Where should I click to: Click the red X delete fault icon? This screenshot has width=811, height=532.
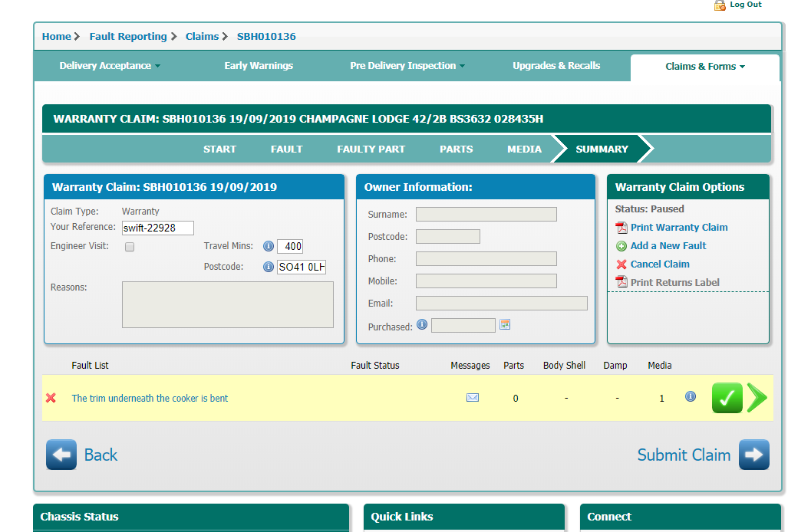(51, 398)
